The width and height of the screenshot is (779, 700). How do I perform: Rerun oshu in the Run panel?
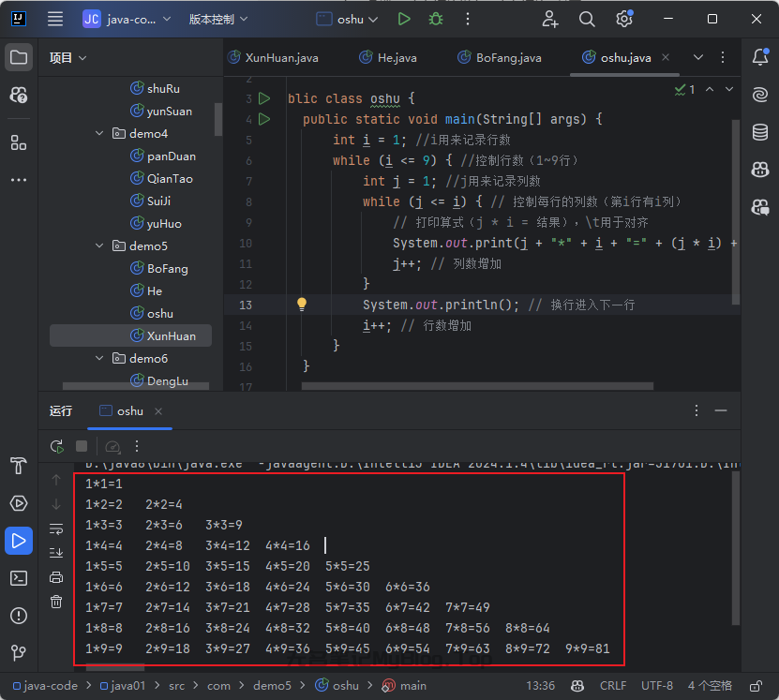tap(57, 446)
